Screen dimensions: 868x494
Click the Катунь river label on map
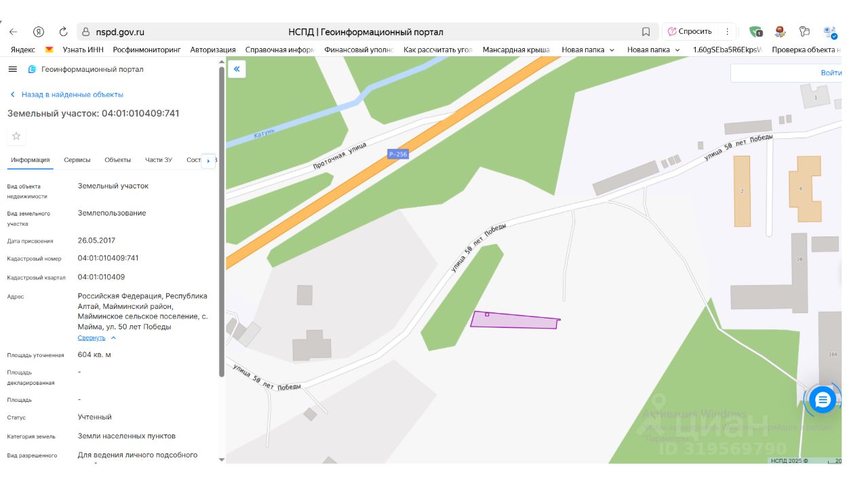click(x=264, y=133)
